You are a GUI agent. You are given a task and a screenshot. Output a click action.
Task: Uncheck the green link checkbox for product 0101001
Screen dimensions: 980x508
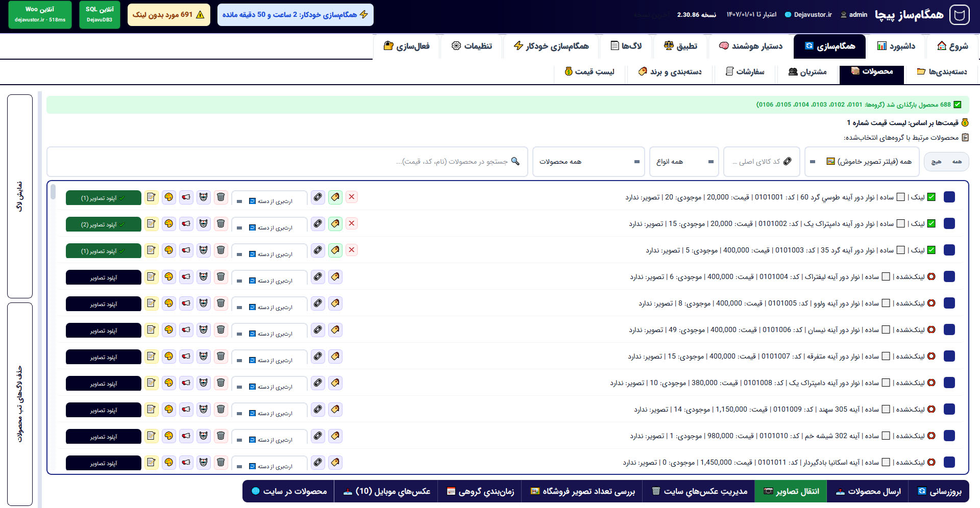[932, 197]
